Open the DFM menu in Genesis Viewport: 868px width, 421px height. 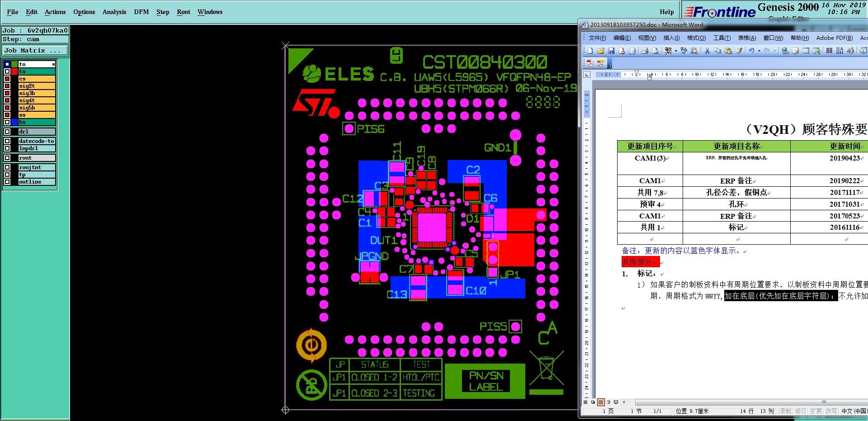pos(142,12)
